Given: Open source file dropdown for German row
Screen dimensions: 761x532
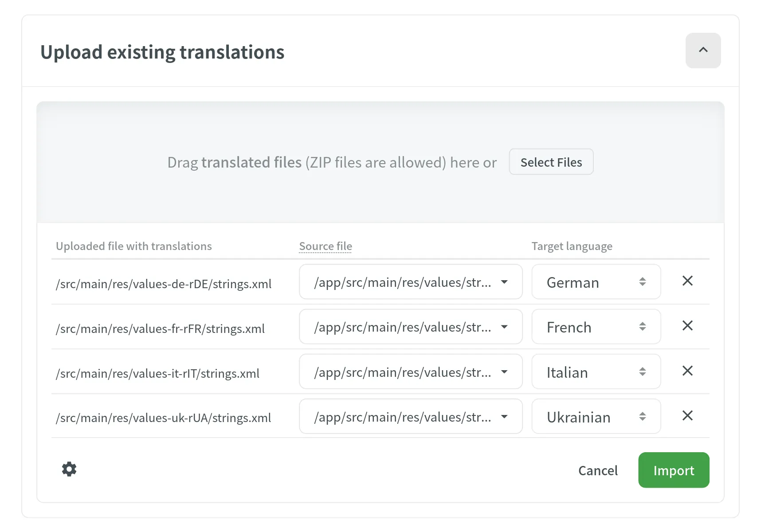Looking at the screenshot, I should [410, 282].
